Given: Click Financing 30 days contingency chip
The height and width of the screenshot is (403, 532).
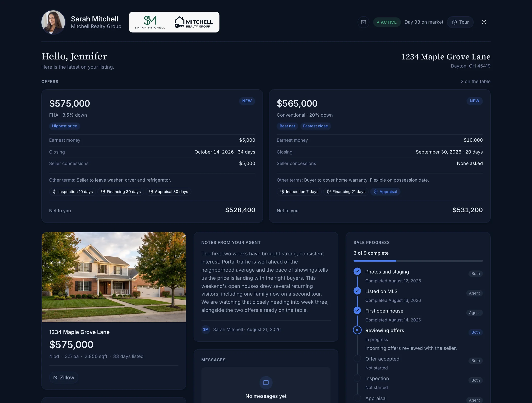Looking at the screenshot, I should point(121,192).
